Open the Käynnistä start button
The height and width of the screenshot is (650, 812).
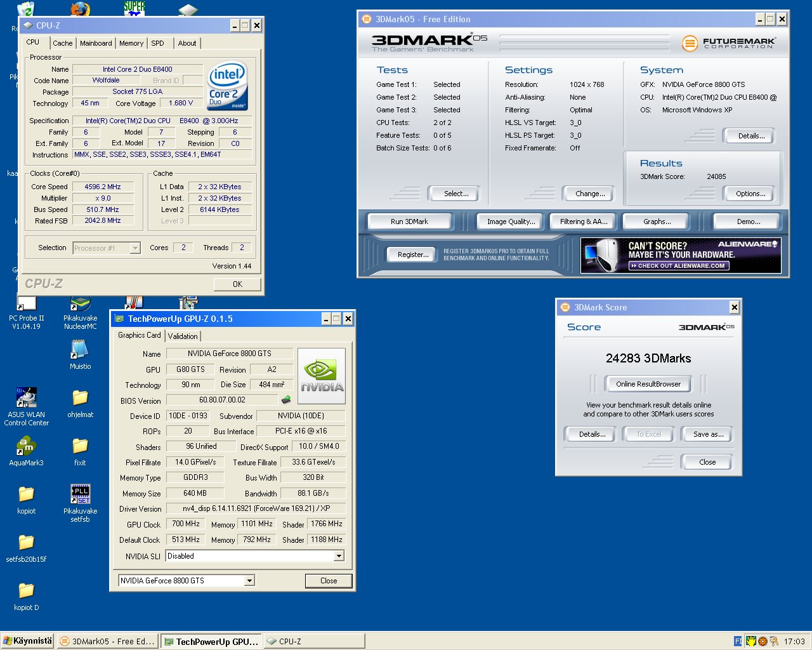click(27, 641)
